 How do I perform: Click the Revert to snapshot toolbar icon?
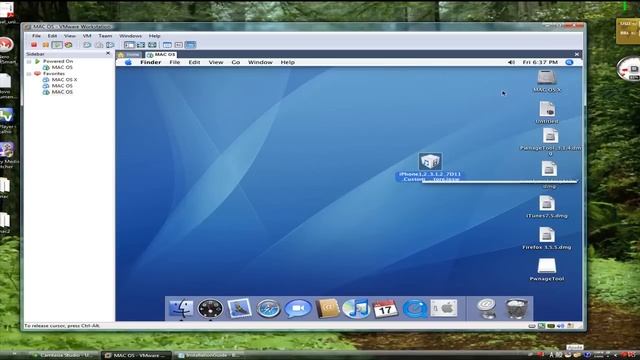tap(99, 45)
